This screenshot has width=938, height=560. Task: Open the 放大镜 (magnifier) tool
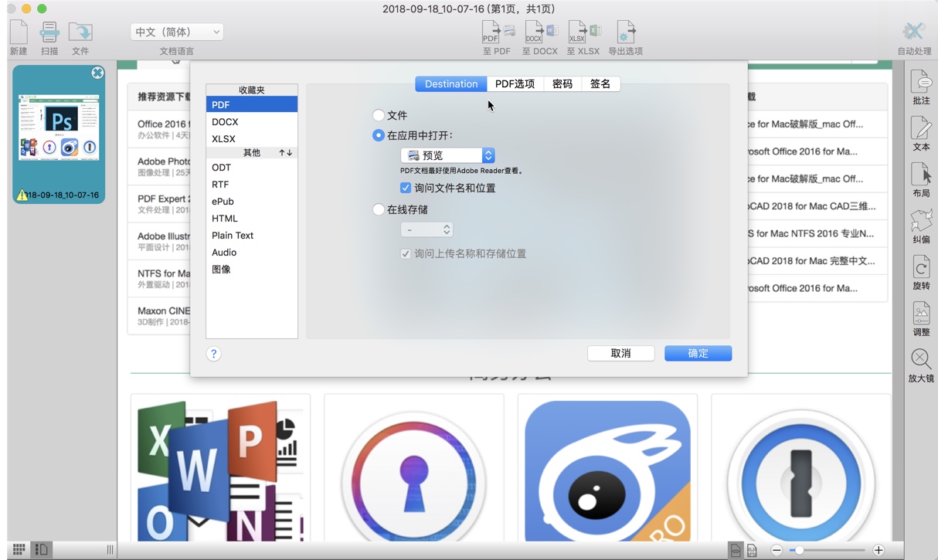(919, 359)
